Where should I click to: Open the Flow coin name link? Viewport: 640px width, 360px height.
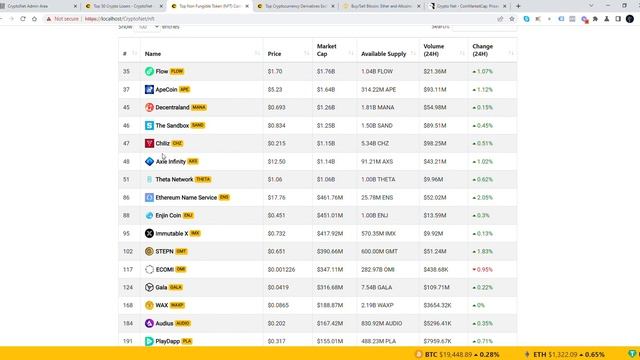(x=162, y=71)
